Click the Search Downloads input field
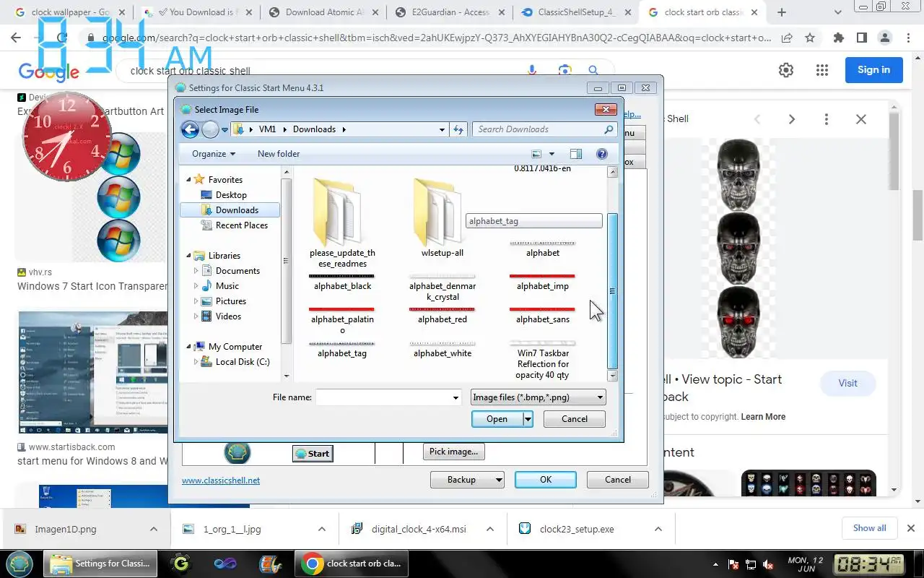This screenshot has width=924, height=578. pyautogui.click(x=538, y=129)
